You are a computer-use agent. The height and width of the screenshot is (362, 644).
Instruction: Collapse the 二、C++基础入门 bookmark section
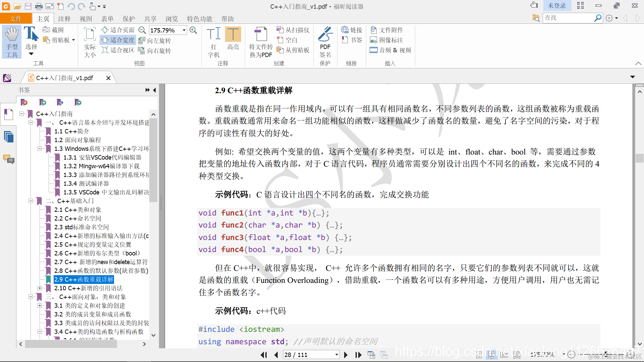(31, 201)
